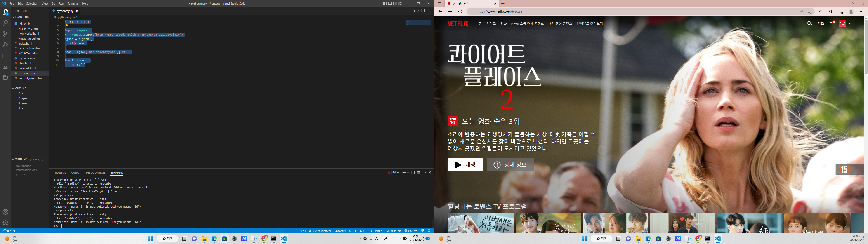Open the Edge downloads icon
This screenshot has height=244, width=868.
tap(841, 12)
